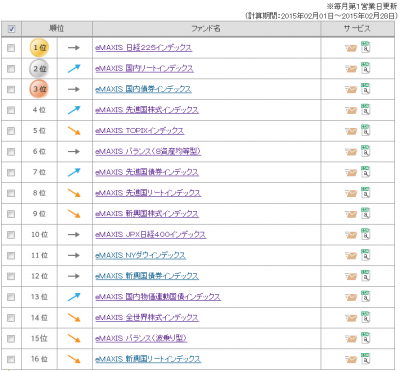Click the envelope icon for 国内債券インデックス

[x=351, y=90]
